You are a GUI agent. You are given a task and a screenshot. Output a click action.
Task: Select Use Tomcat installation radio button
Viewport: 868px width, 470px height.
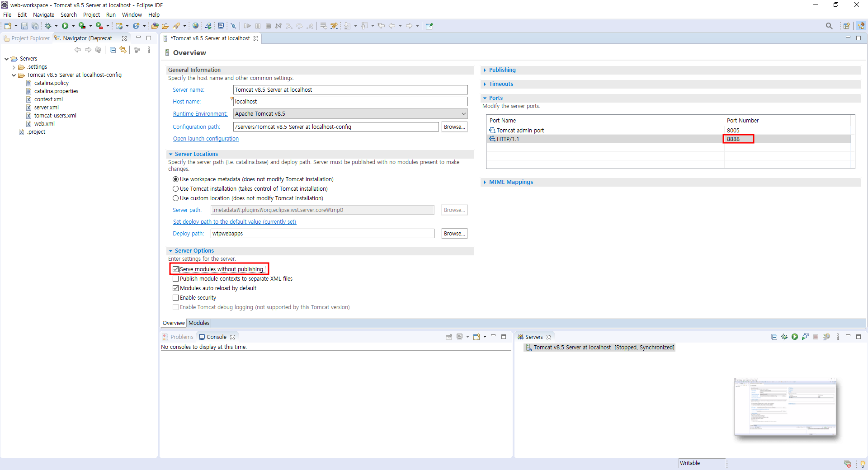click(175, 188)
